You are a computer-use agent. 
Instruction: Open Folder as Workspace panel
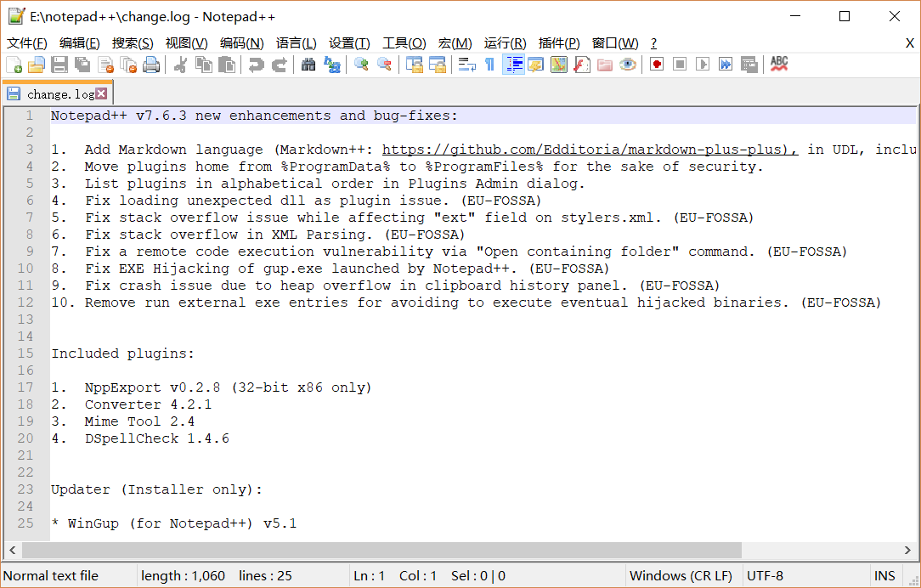603,64
